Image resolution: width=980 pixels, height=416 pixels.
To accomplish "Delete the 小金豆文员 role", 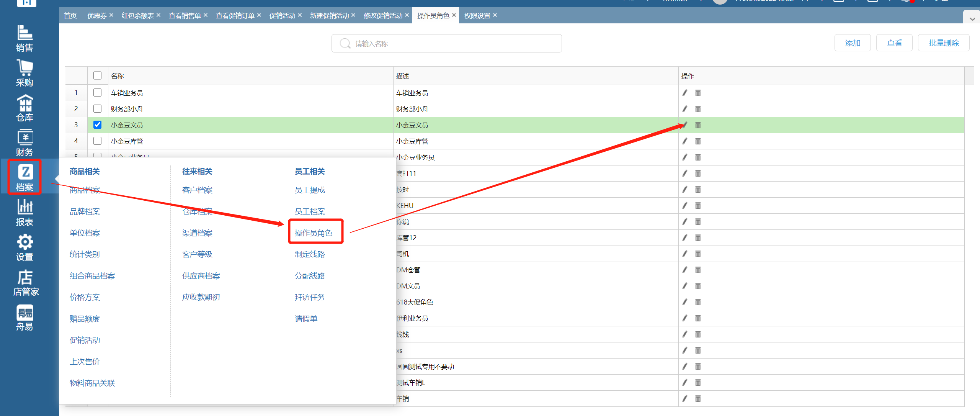I will click(x=698, y=125).
